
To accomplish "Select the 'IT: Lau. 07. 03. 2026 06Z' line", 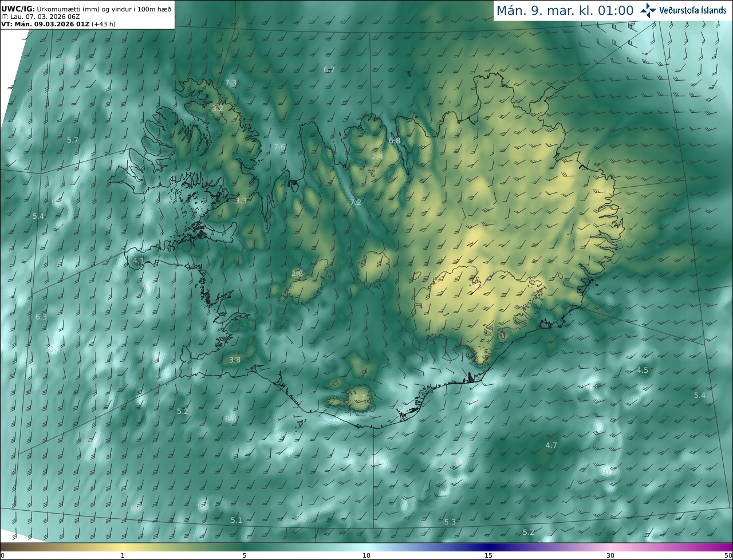I will [x=41, y=17].
